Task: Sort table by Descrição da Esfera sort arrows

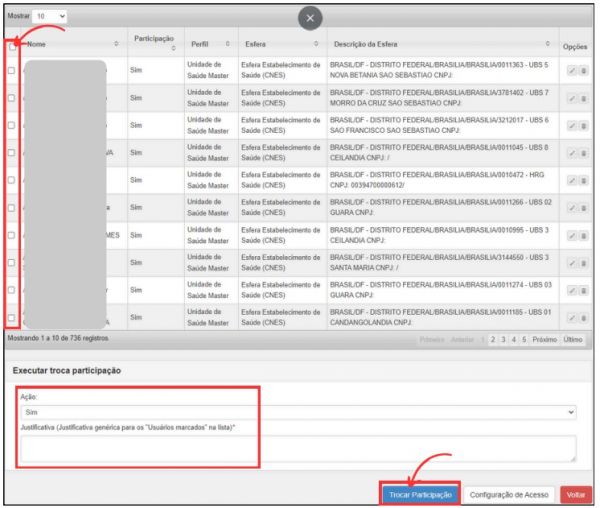Action: (x=547, y=44)
